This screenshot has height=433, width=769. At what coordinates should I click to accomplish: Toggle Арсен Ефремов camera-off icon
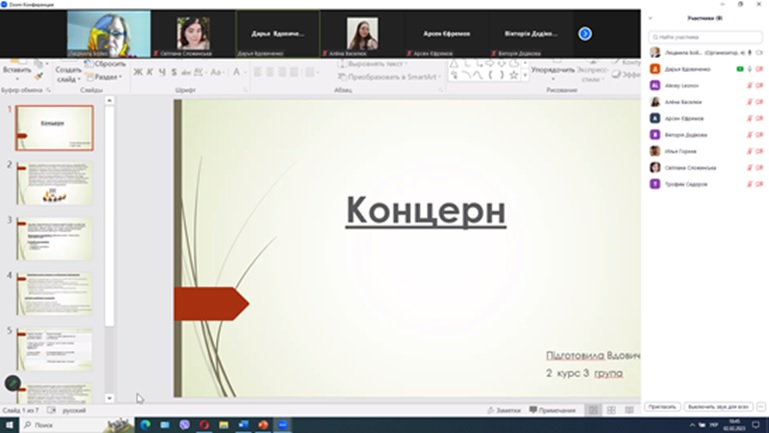tap(759, 118)
